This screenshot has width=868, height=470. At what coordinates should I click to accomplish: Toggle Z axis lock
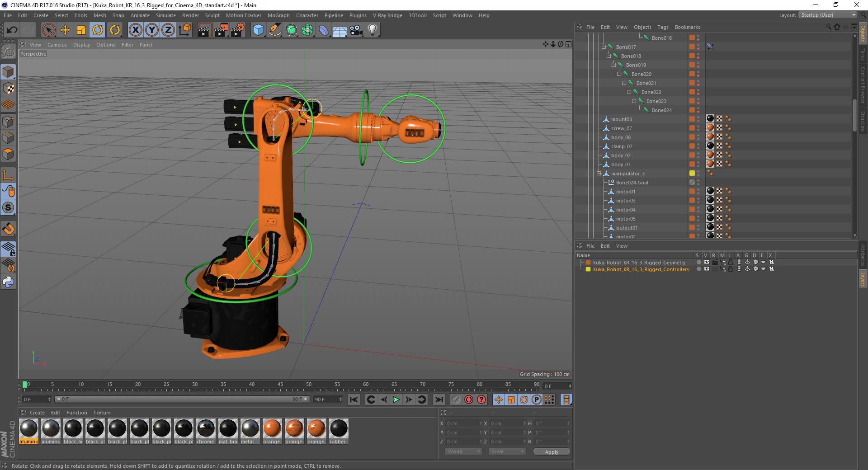pos(168,30)
